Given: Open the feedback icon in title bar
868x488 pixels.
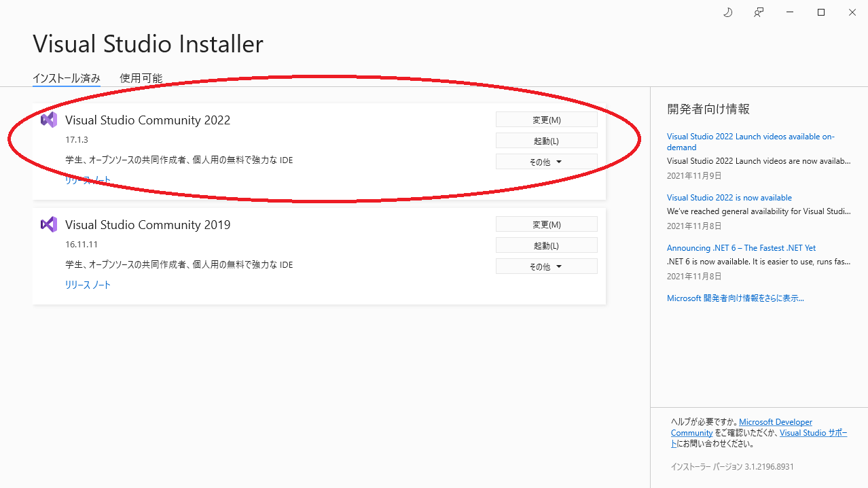Looking at the screenshot, I should (759, 12).
